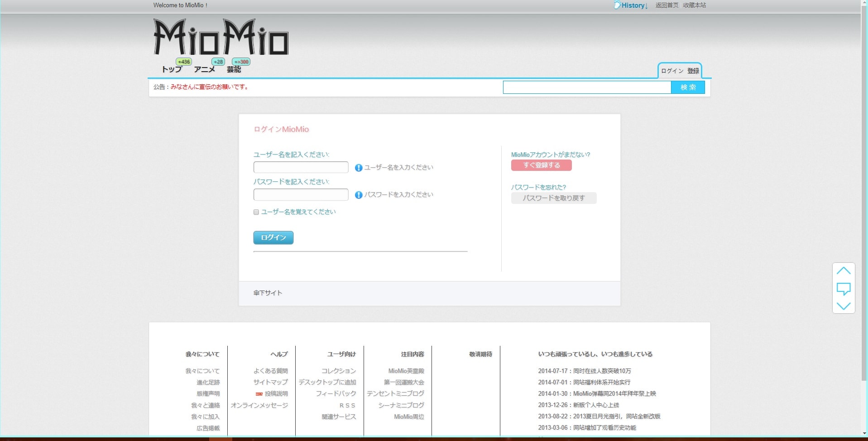Click the 2013-08-22 网站全新改版 entry
Image resolution: width=868 pixels, height=441 pixels.
coord(599,417)
